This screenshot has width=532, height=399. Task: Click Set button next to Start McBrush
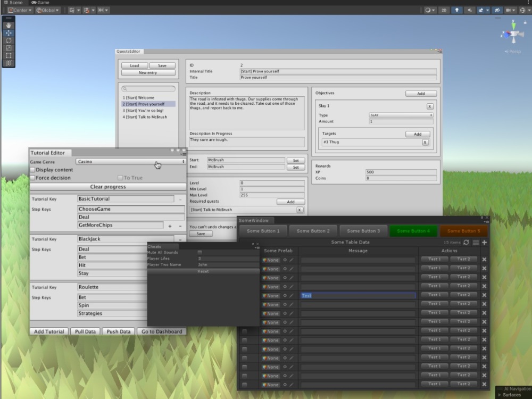click(x=296, y=161)
